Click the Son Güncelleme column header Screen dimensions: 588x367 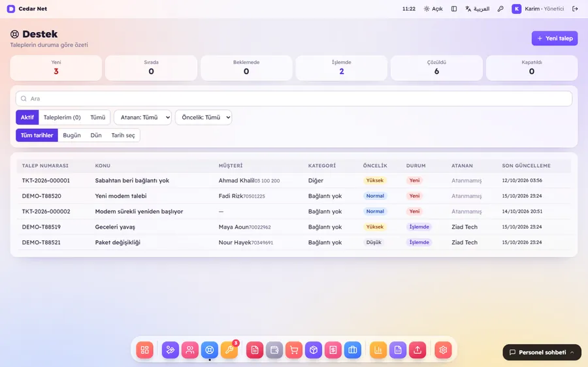click(526, 166)
